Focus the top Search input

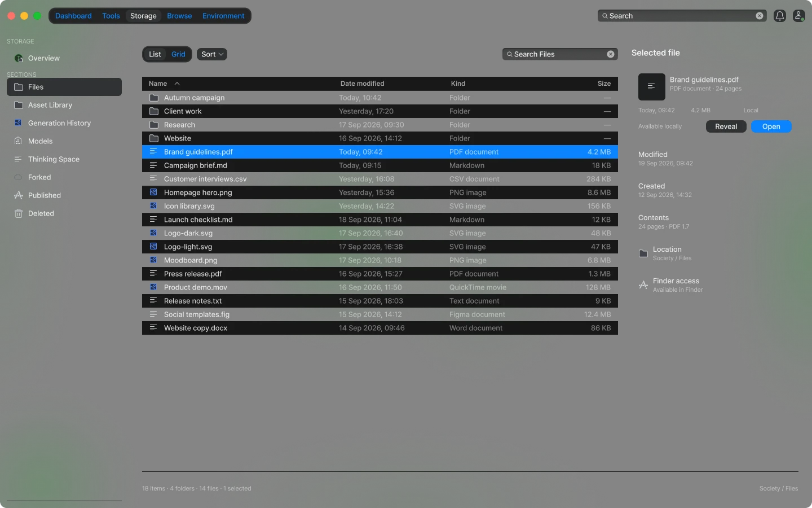tap(682, 16)
